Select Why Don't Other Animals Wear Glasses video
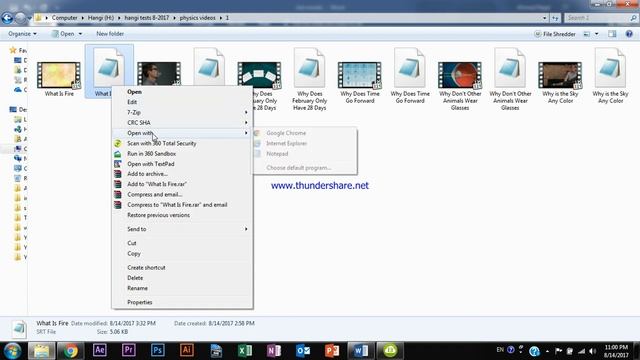This screenshot has height=360, width=640. click(460, 75)
